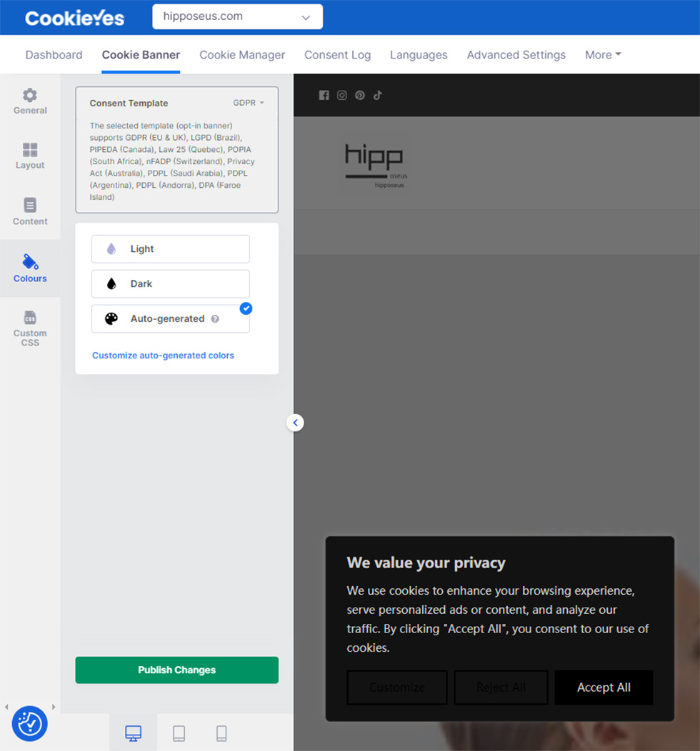The image size is (700, 751).
Task: Click the Customize auto-generated colors link
Action: (163, 356)
